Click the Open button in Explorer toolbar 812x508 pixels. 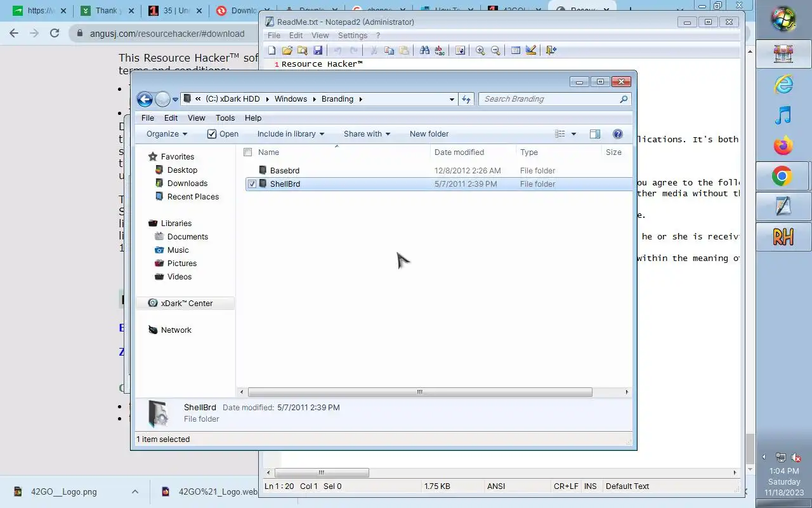point(223,134)
